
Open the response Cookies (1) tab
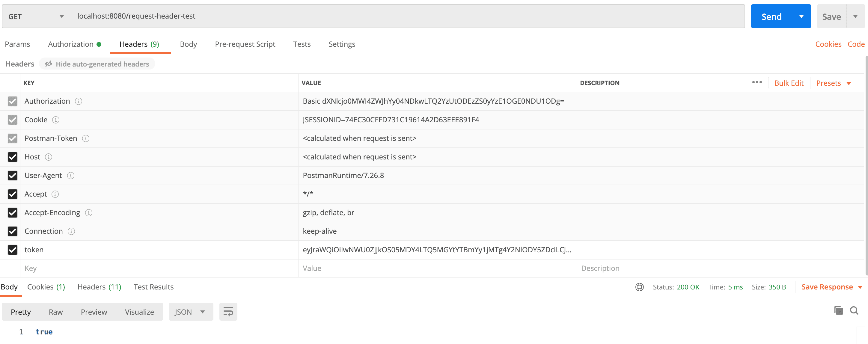tap(46, 287)
